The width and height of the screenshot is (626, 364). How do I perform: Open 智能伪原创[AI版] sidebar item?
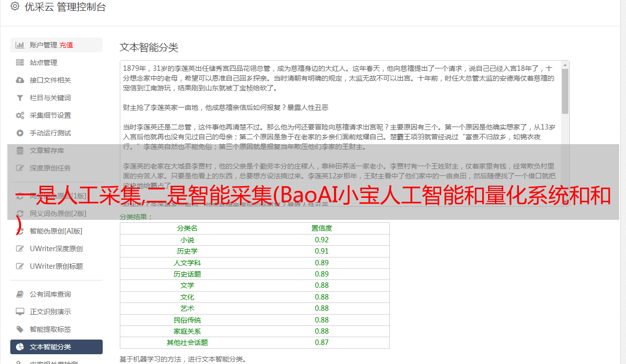point(56,231)
